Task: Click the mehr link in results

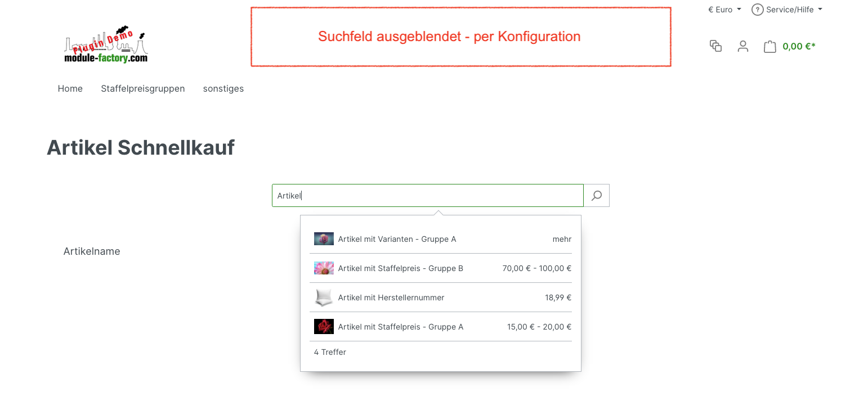Action: [x=562, y=239]
